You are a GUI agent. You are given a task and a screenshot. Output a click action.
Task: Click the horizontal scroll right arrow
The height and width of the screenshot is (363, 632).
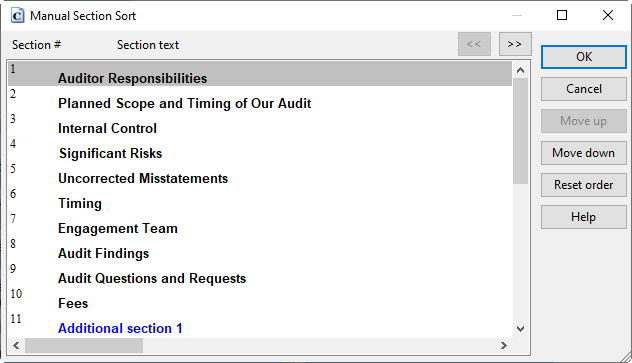[x=503, y=345]
